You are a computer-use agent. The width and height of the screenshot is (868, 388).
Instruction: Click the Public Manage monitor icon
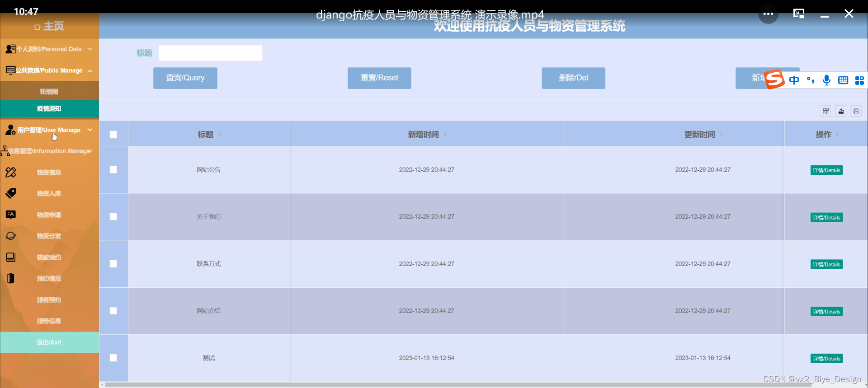(10, 70)
